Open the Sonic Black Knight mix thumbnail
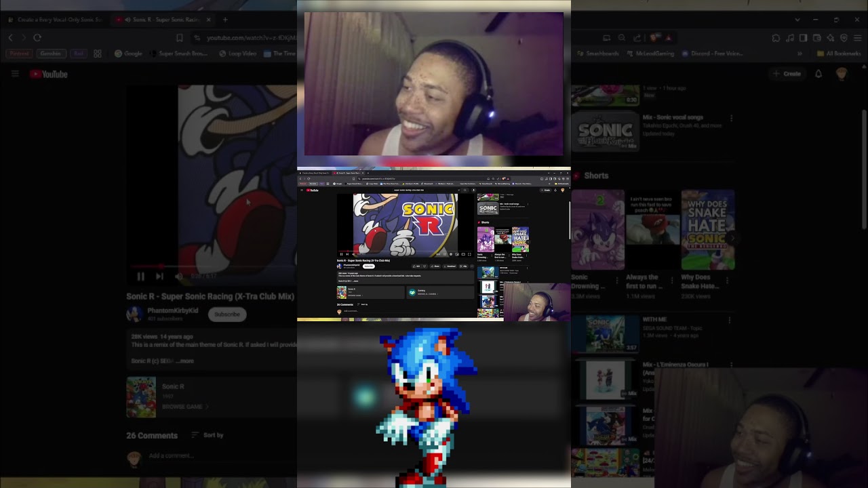This screenshot has width=868, height=488. pyautogui.click(x=605, y=131)
